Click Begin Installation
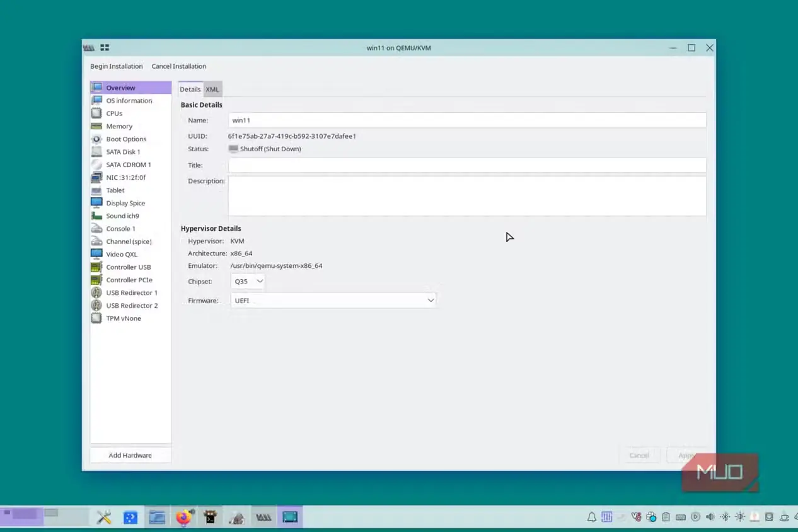 [x=117, y=66]
